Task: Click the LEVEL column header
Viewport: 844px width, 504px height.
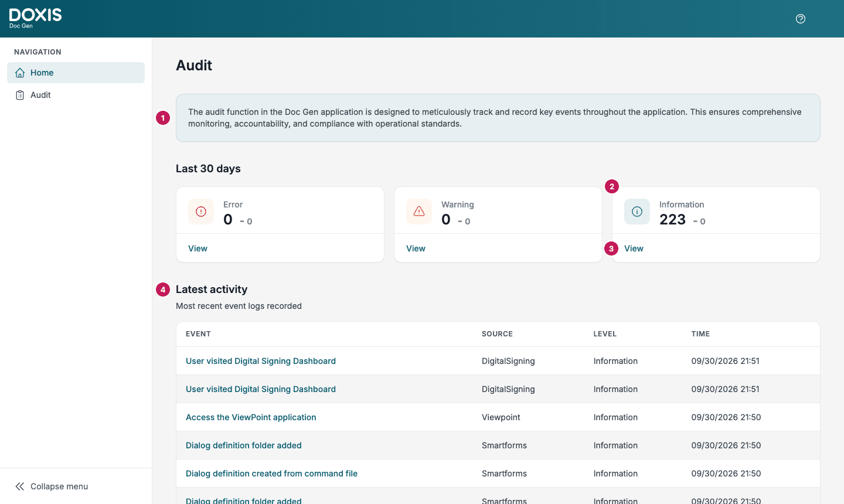Action: coord(605,334)
